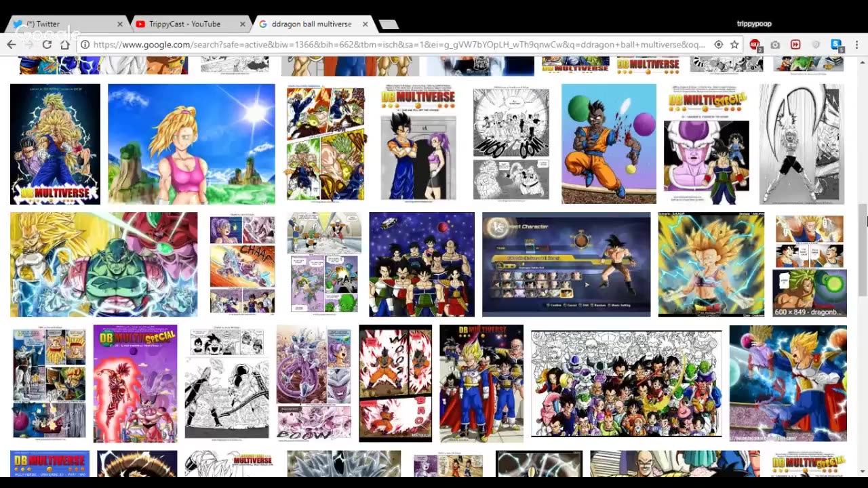868x488 pixels.
Task: Click the location target icon in address bar
Action: click(719, 45)
